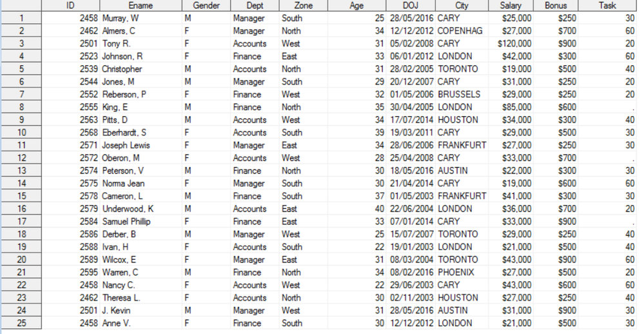Select row number 25 header

tap(21, 324)
